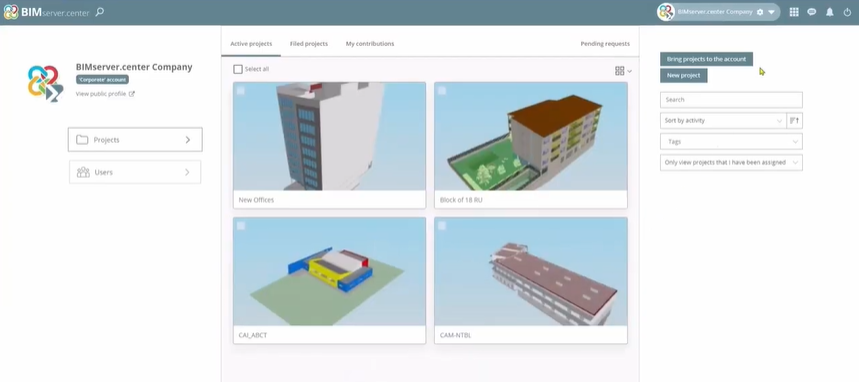Show notifications via the bell icon
The height and width of the screenshot is (382, 859).
pos(830,12)
